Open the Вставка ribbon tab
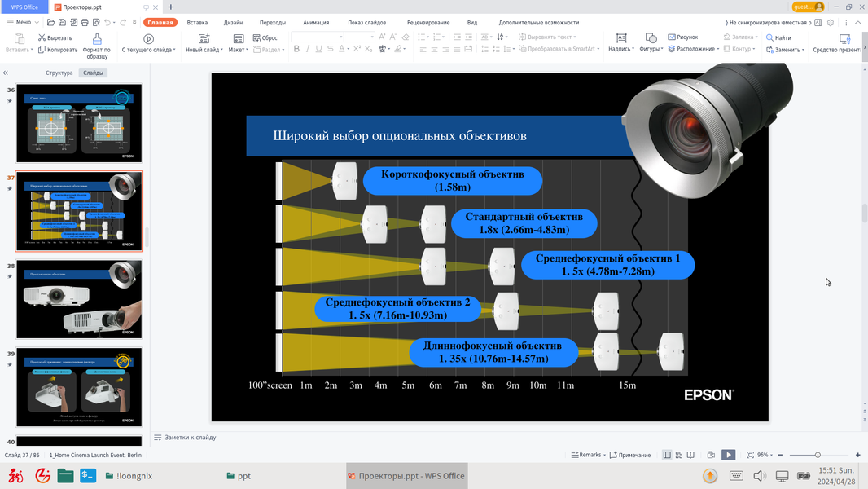Image resolution: width=868 pixels, height=489 pixels. (197, 23)
